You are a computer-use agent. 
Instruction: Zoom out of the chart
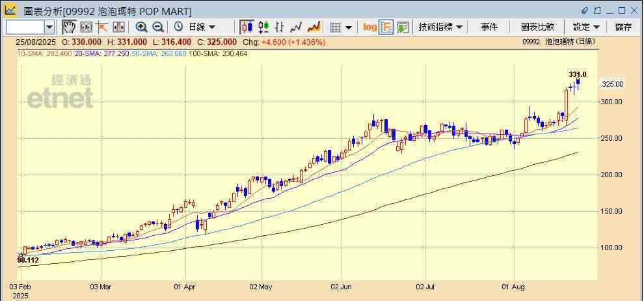click(158, 27)
